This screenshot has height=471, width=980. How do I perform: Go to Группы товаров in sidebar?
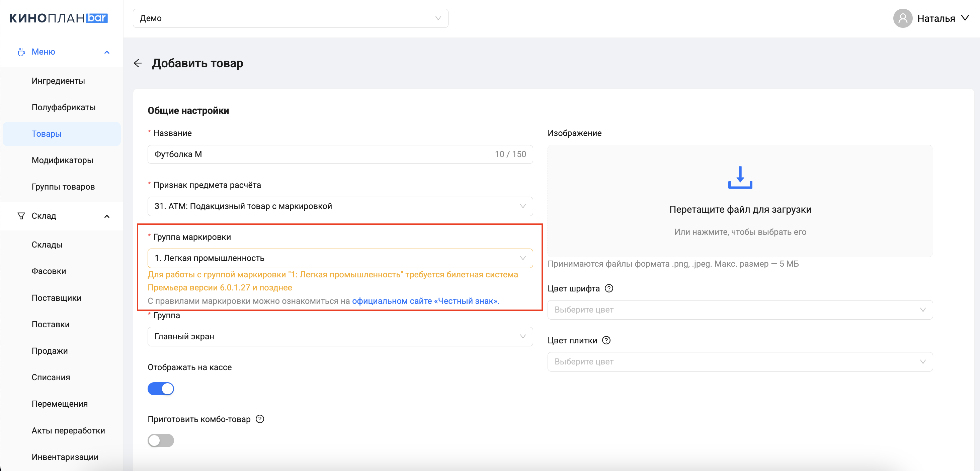tap(62, 187)
